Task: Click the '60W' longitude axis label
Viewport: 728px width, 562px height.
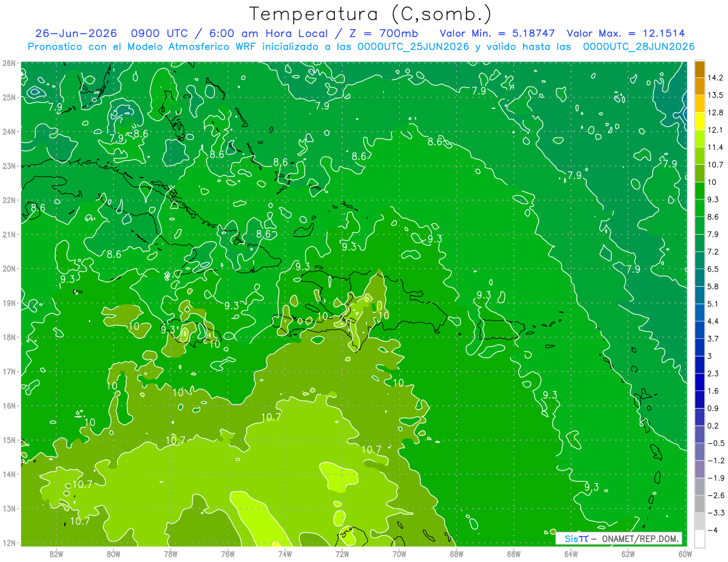Action: click(x=685, y=554)
